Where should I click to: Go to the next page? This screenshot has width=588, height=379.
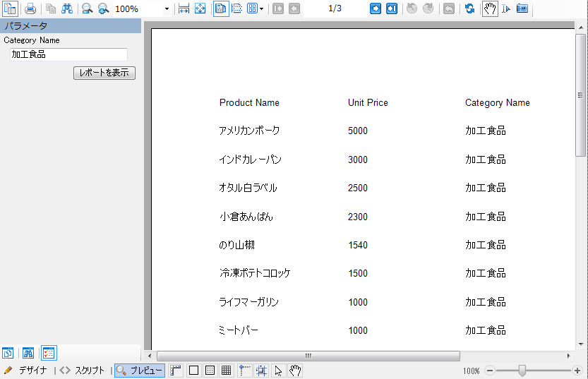pyautogui.click(x=376, y=8)
